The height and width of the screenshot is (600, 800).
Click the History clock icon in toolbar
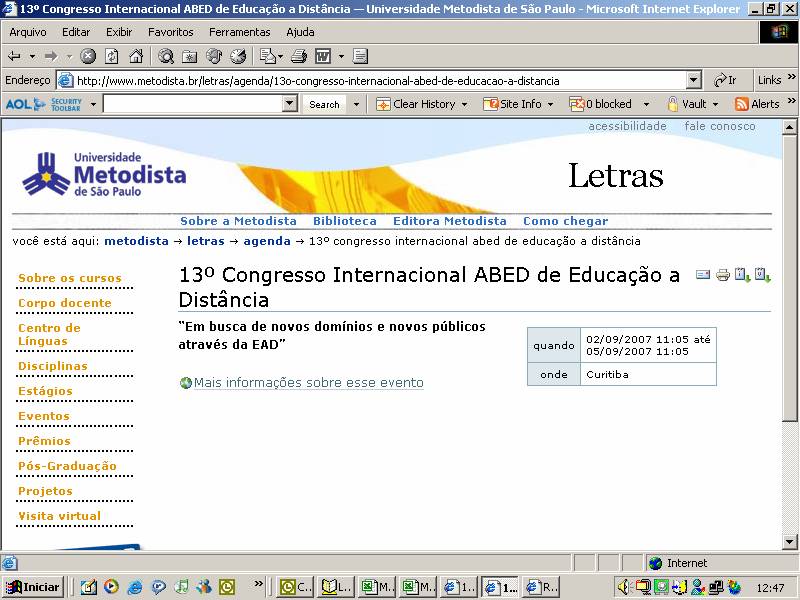pos(238,56)
